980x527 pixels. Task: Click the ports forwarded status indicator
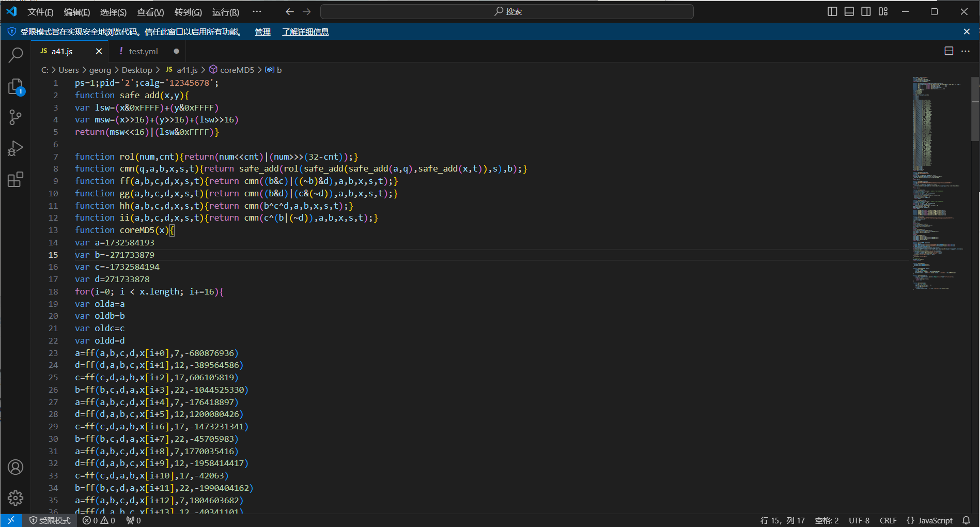[133, 520]
